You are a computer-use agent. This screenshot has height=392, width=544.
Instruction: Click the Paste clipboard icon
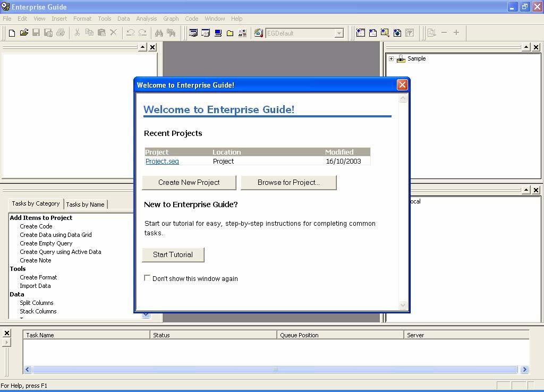click(101, 33)
